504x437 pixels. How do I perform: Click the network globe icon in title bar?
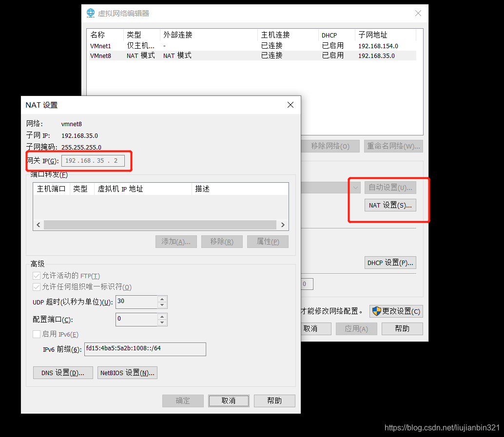tap(90, 13)
